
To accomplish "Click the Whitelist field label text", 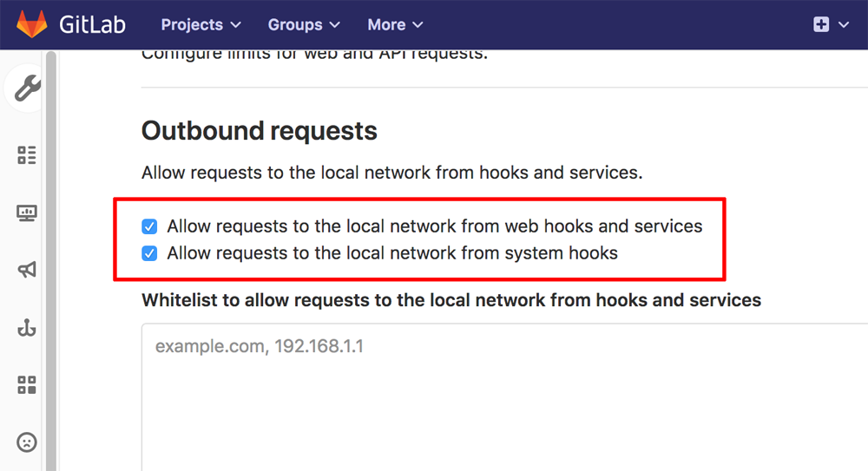I will click(x=451, y=300).
